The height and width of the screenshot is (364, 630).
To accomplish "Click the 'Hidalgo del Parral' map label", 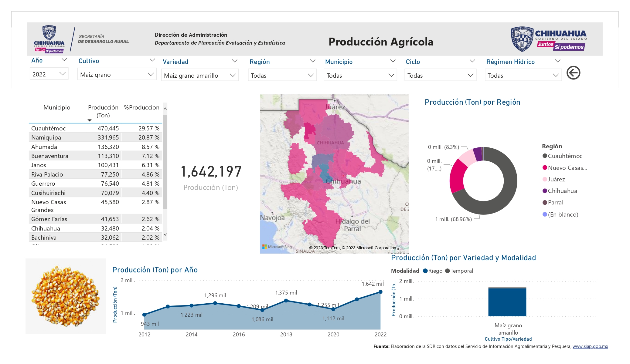I will [x=352, y=225].
